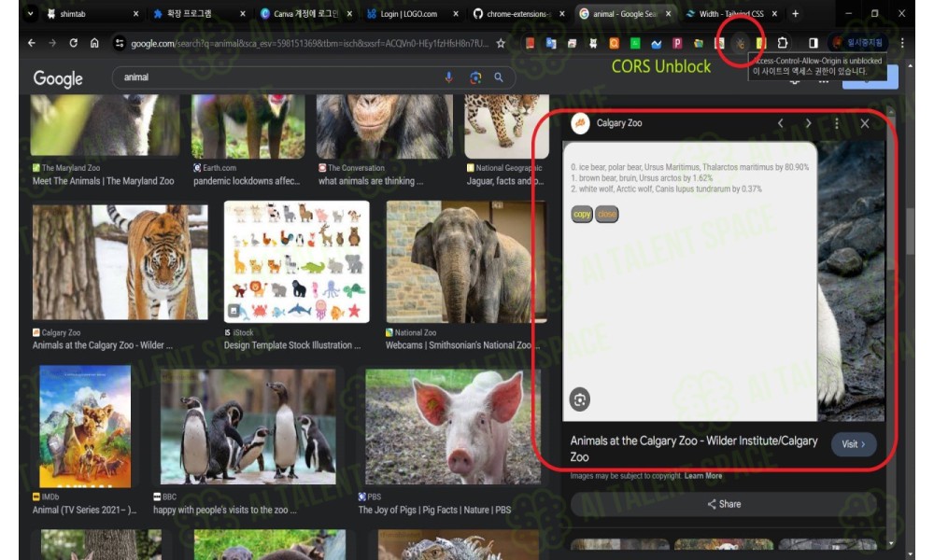Open a new browser tab
Viewport: 934px width, 560px height.
click(x=795, y=13)
